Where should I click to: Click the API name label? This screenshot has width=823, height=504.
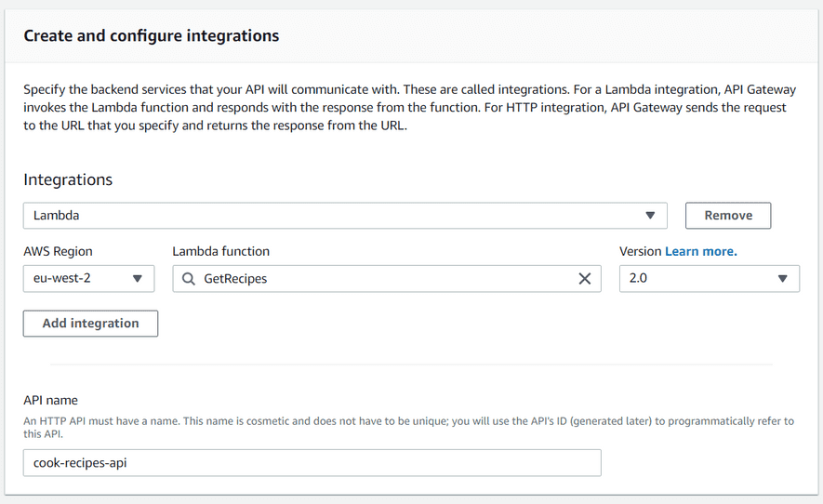coord(50,400)
